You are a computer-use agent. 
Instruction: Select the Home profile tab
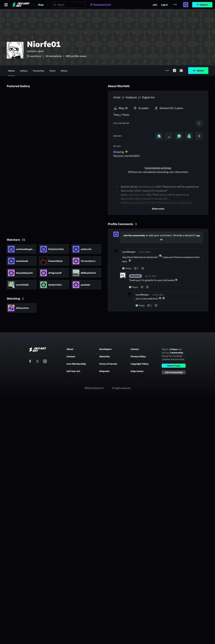pyautogui.click(x=11, y=71)
